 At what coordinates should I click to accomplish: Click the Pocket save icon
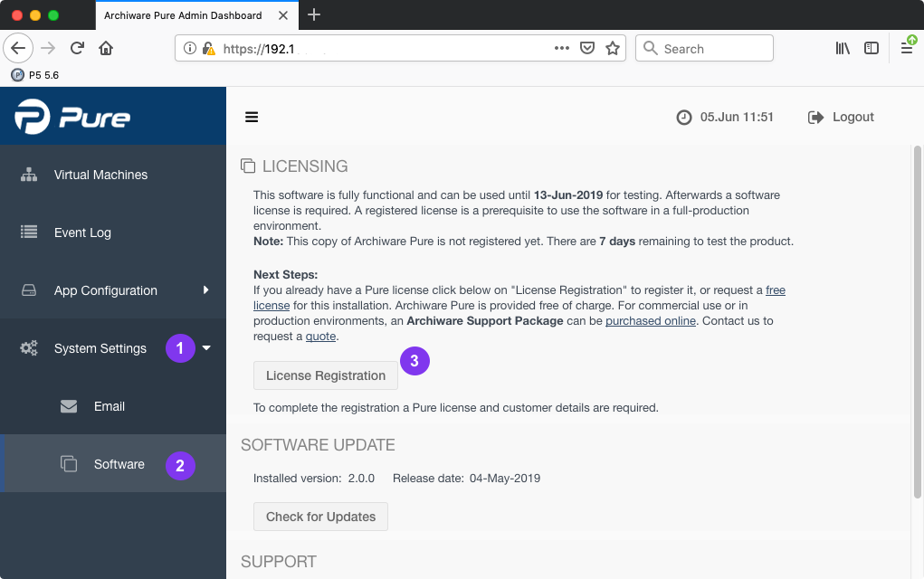[x=587, y=49]
